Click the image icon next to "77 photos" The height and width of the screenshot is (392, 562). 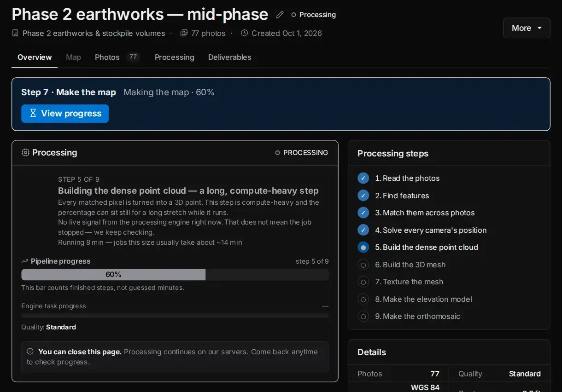(x=184, y=33)
